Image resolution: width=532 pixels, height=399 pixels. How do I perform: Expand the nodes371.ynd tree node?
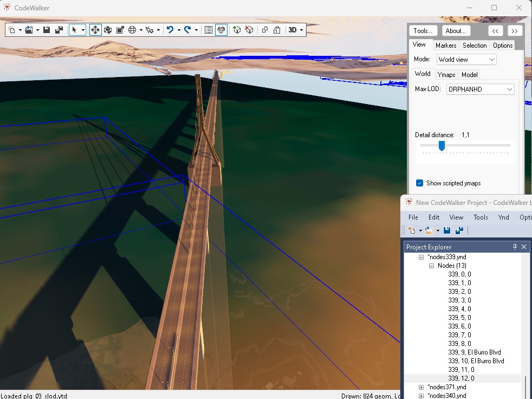pyautogui.click(x=421, y=387)
